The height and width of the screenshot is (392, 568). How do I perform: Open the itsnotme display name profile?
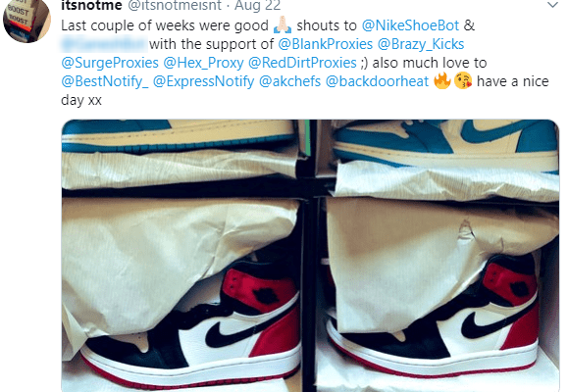coord(91,6)
